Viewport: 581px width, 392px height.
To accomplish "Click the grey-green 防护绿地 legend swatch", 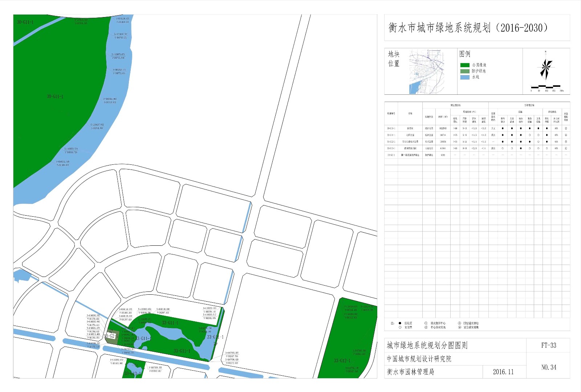I will click(465, 71).
